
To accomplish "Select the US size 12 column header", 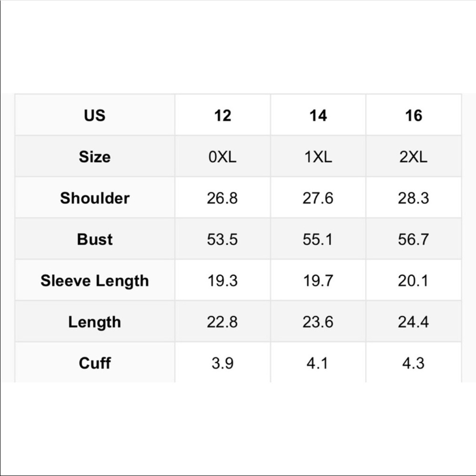I will tap(222, 115).
